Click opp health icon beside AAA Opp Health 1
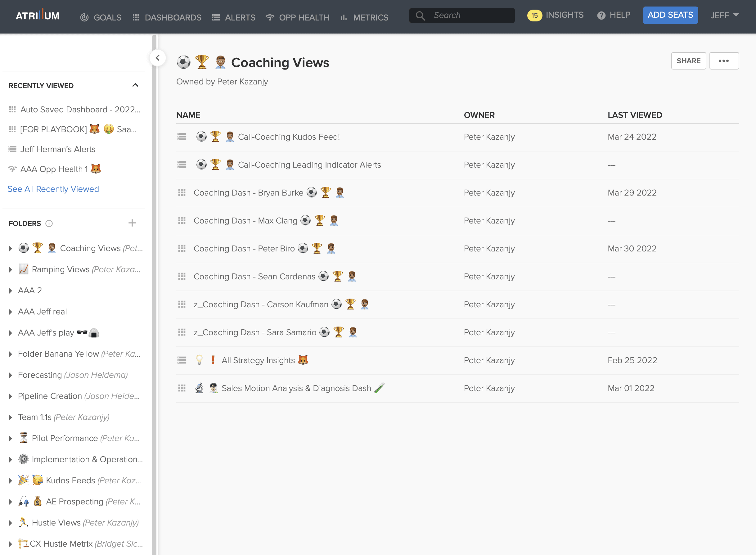Viewport: 756px width, 555px height. (x=12, y=169)
